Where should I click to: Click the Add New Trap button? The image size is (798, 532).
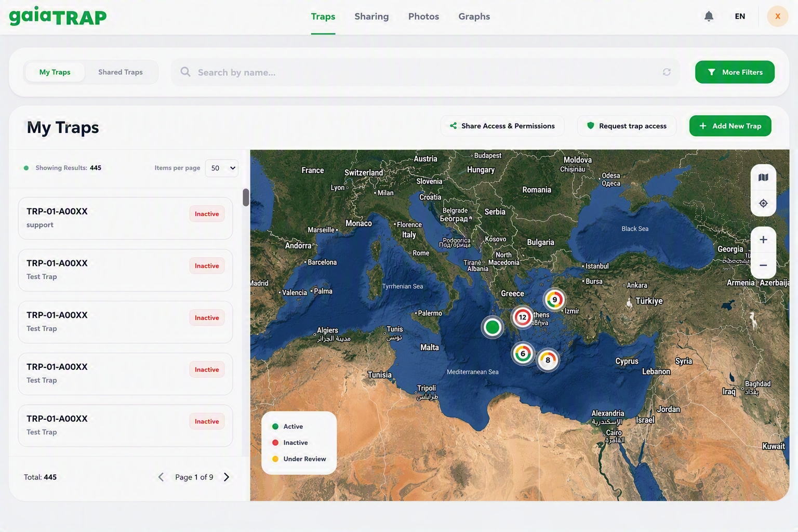click(730, 126)
